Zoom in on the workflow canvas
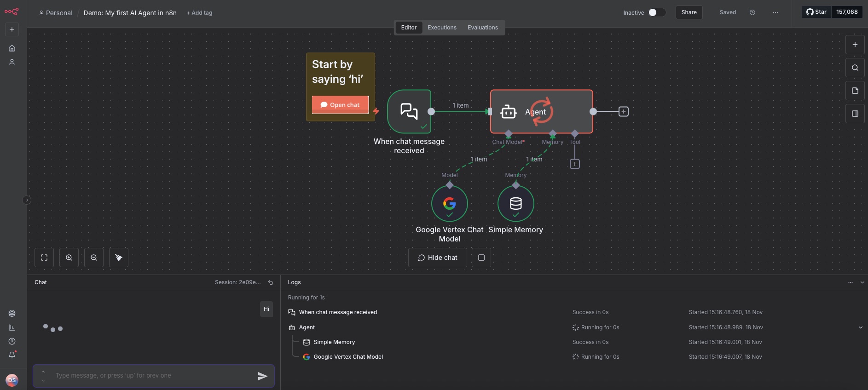The height and width of the screenshot is (390, 868). coord(69,258)
